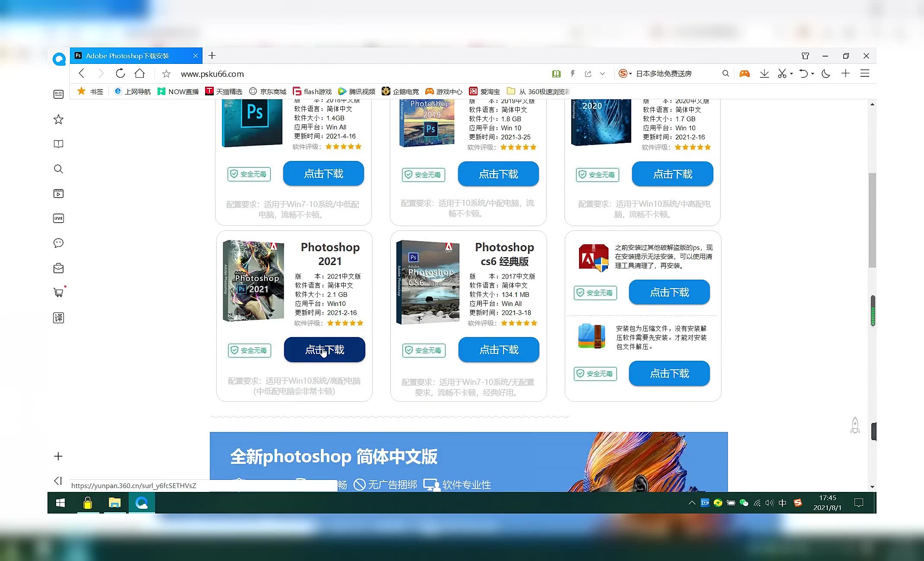Image resolution: width=924 pixels, height=561 pixels.
Task: Click the rocket back-to-top icon
Action: (855, 425)
